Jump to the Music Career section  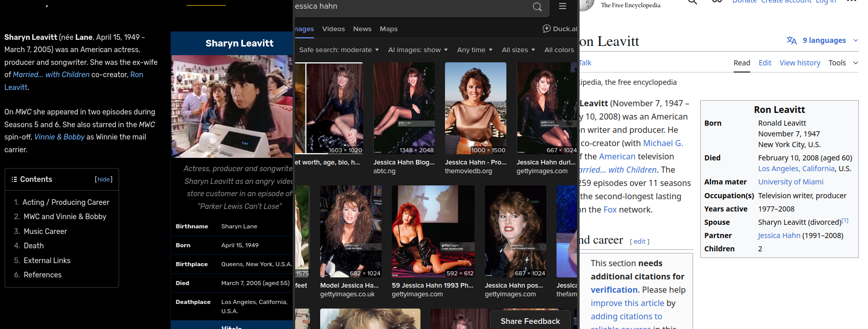(x=45, y=231)
